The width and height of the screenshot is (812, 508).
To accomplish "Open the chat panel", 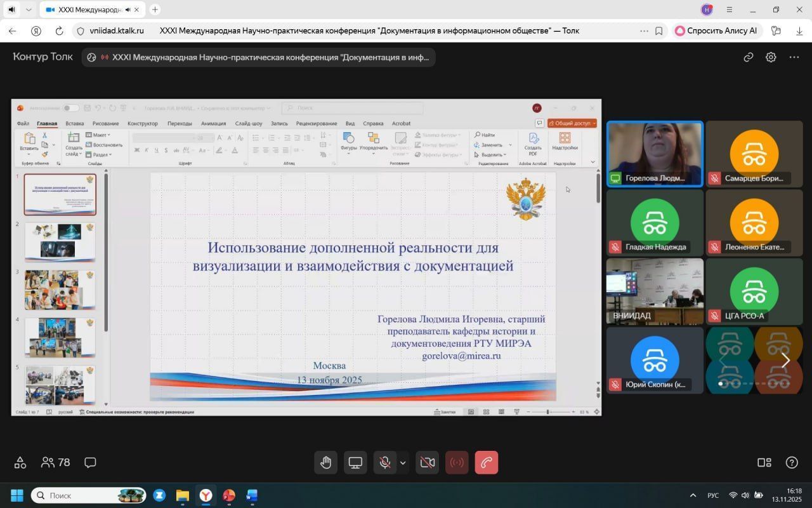I will coord(90,462).
